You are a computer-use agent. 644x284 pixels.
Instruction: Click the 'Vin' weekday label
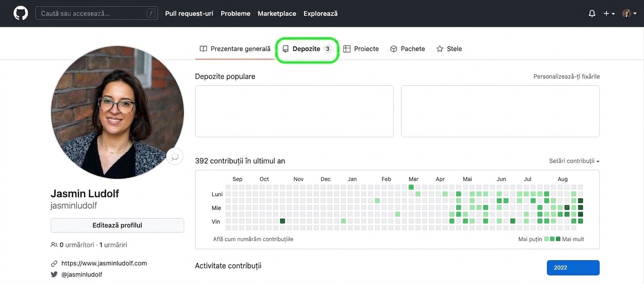(x=216, y=222)
